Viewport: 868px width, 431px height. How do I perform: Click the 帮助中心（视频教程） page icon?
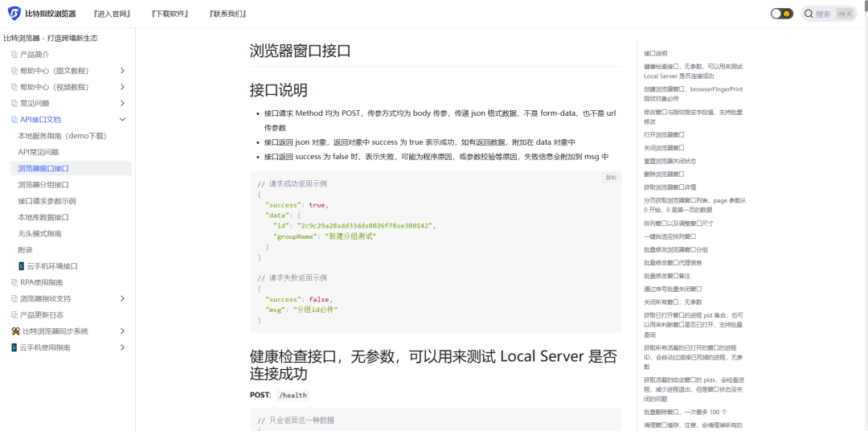click(x=14, y=87)
